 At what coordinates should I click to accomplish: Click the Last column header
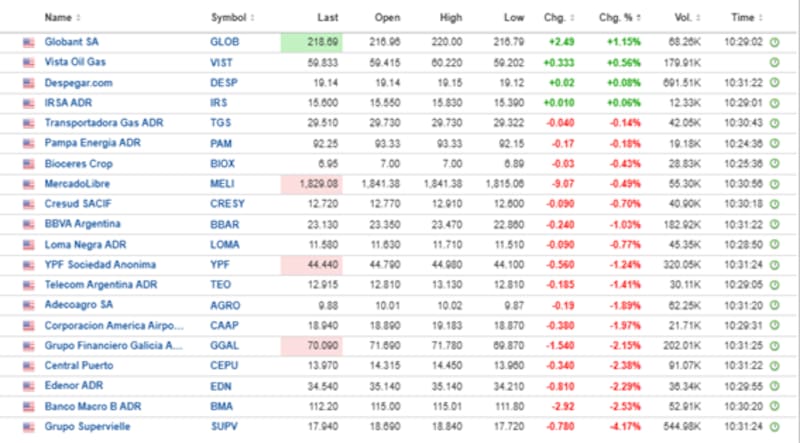pyautogui.click(x=327, y=17)
